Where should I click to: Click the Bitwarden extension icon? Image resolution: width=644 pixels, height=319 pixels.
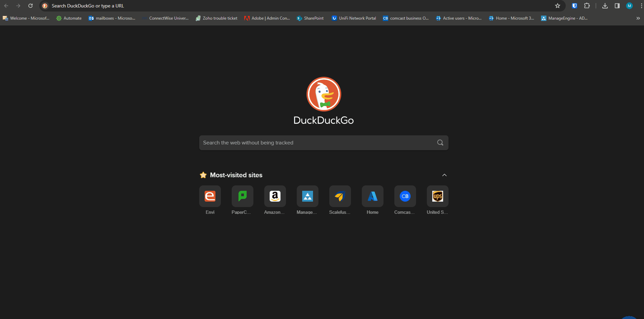coord(574,6)
